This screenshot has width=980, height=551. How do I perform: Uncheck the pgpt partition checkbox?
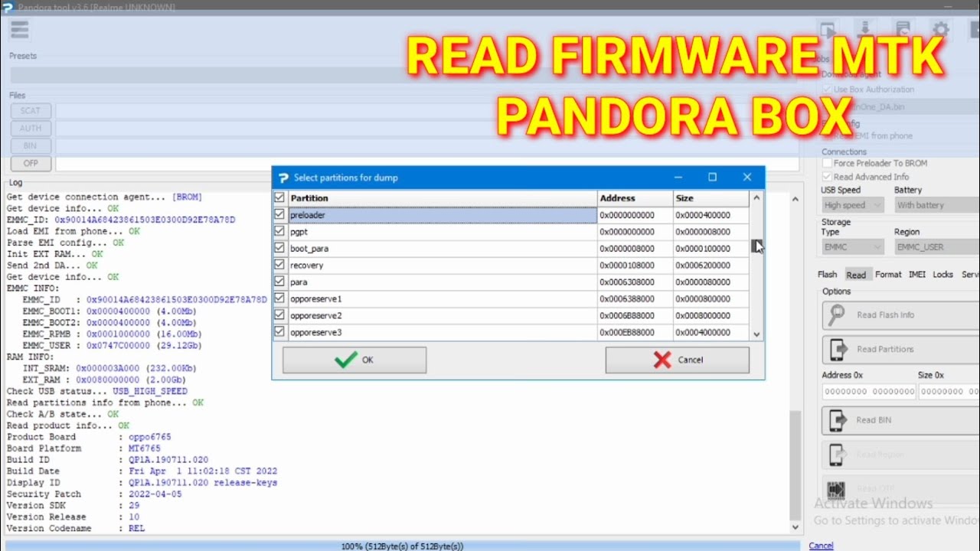tap(279, 231)
